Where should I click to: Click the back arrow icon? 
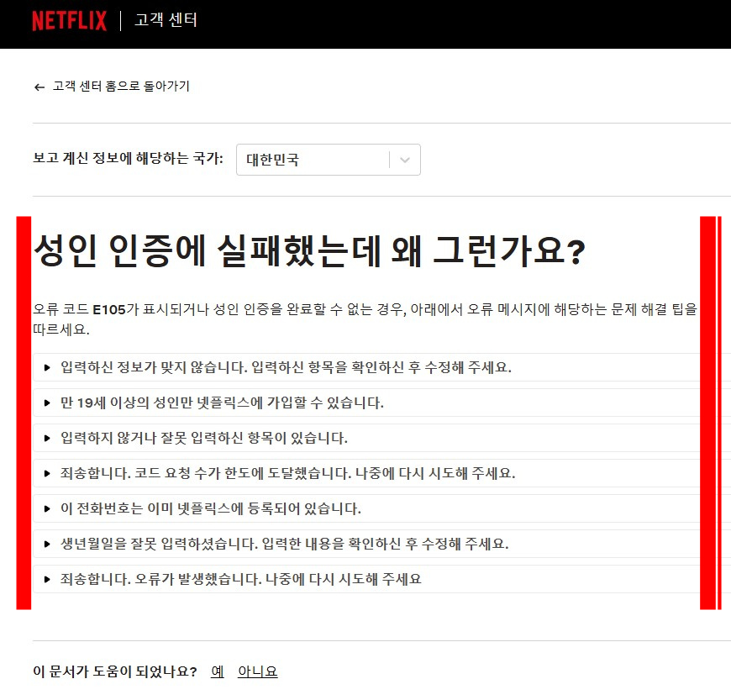point(39,87)
